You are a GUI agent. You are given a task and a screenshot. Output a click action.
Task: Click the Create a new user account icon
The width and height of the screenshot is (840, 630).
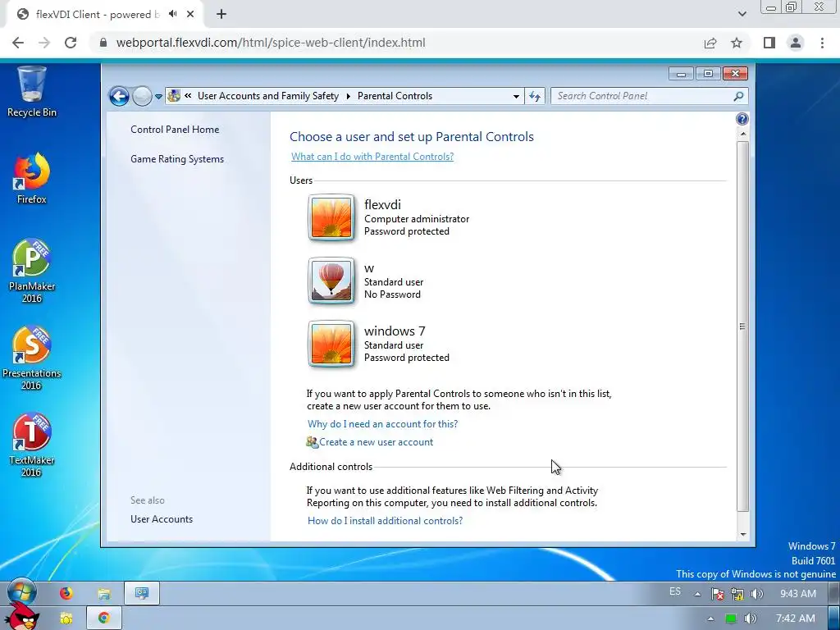coord(312,442)
